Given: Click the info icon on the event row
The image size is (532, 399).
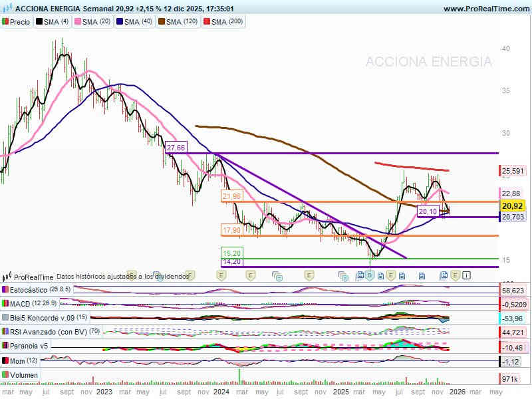Looking at the screenshot, I should click(467, 275).
